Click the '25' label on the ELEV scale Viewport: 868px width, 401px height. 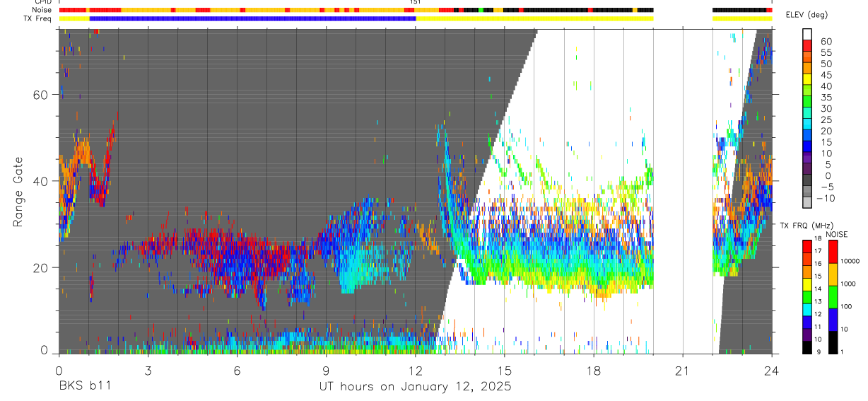[825, 120]
